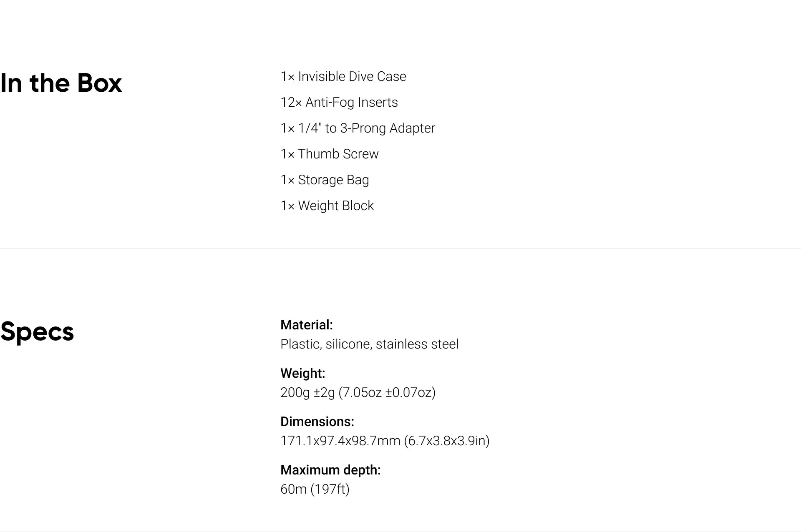The image size is (801, 532).
Task: Click the bold "Dimensions:" label
Action: 317,422
